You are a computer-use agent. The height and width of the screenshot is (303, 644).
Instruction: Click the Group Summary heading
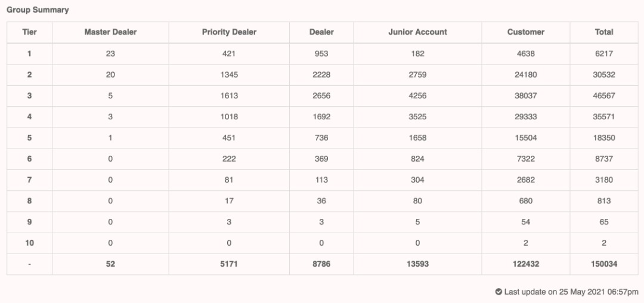tap(38, 10)
